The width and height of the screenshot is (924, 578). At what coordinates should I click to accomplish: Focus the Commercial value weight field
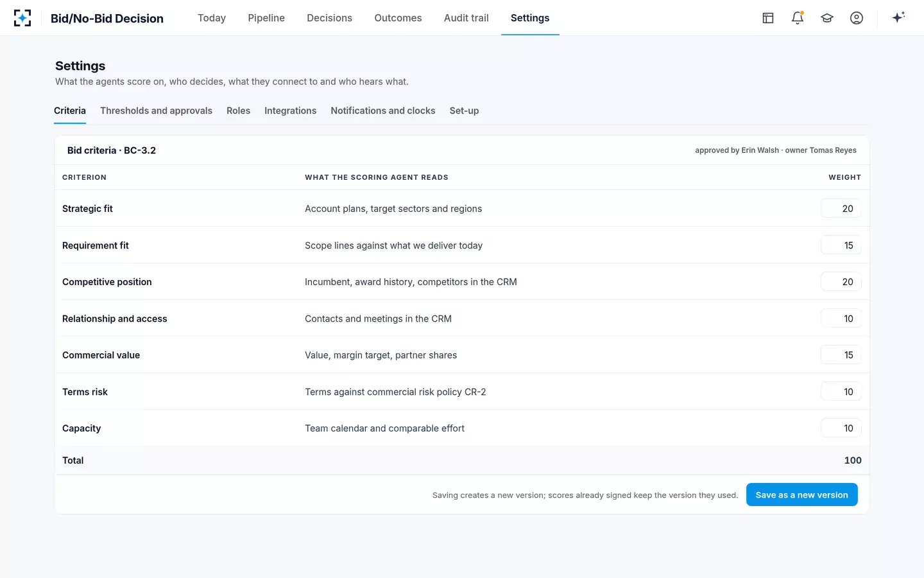841,355
